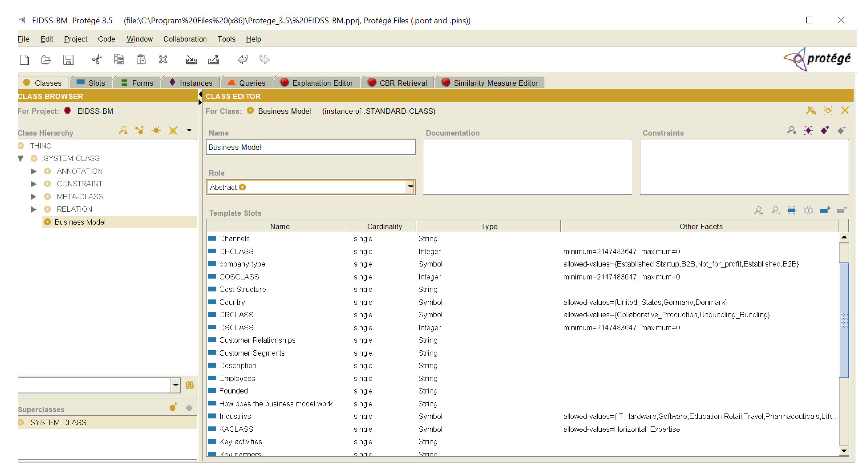Click the Cut scissors toolbar icon
The width and height of the screenshot is (868, 476).
pyautogui.click(x=96, y=60)
